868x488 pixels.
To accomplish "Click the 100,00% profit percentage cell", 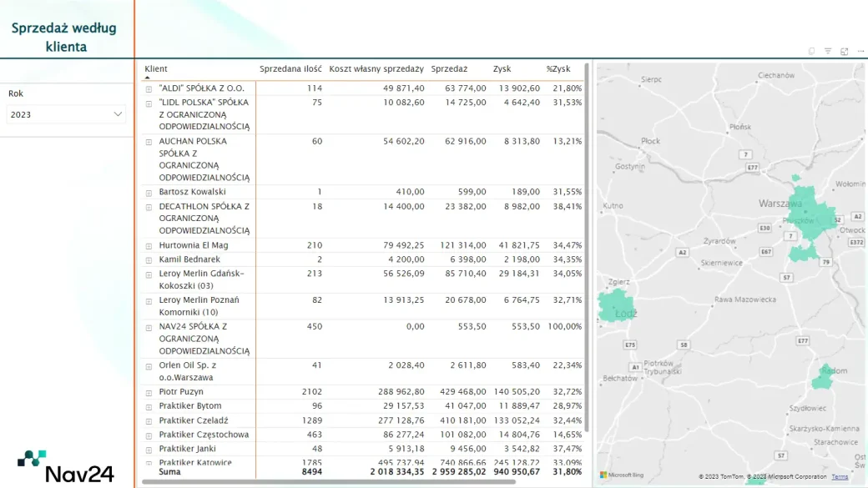I will click(x=565, y=326).
